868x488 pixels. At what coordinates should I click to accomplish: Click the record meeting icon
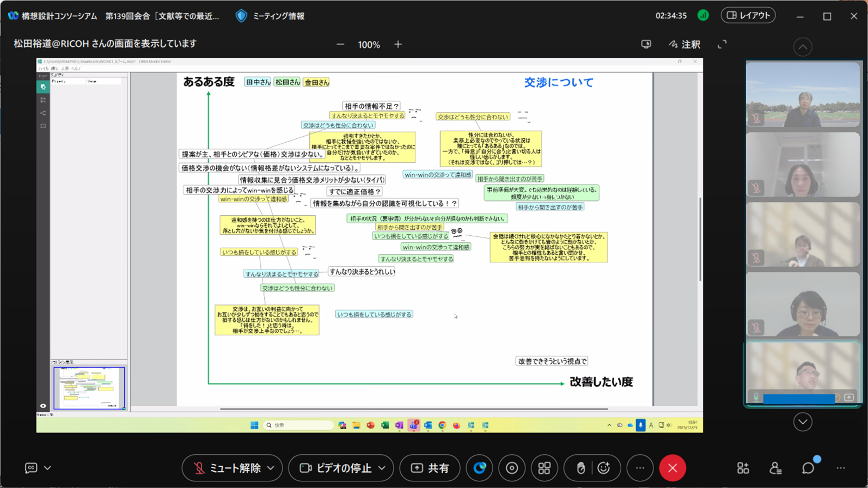(x=512, y=468)
